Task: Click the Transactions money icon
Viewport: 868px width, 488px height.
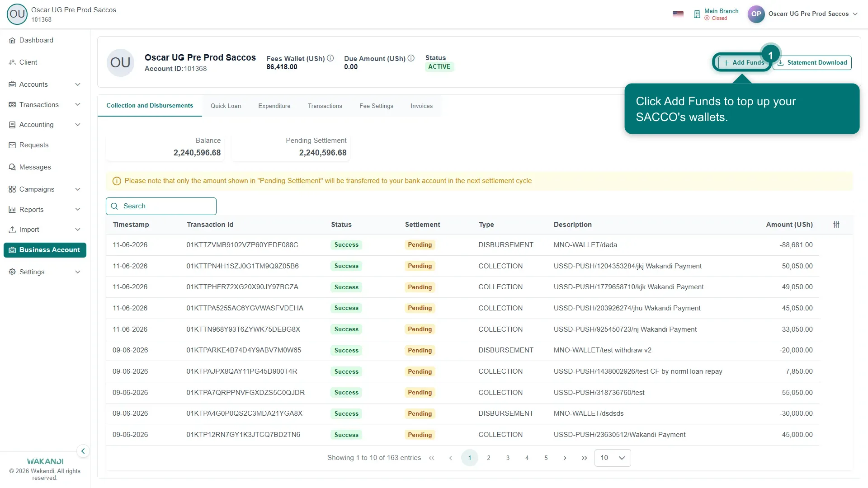Action: (12, 105)
